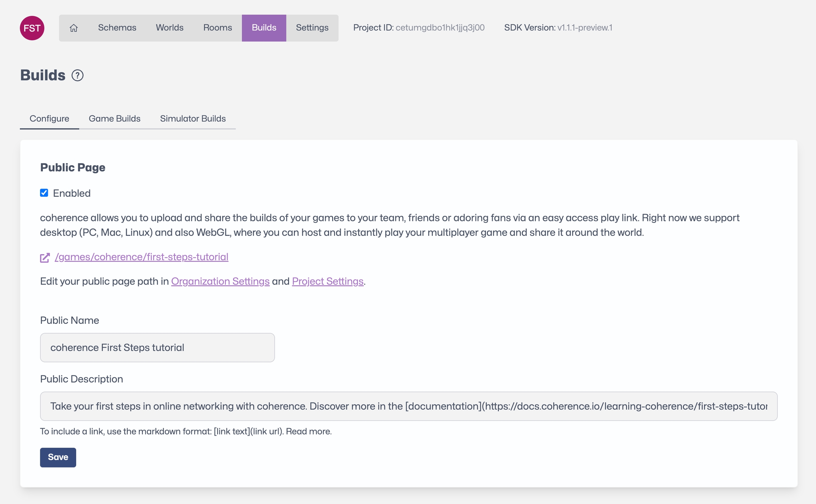Open the Schemas navigation tab
The image size is (816, 504).
117,28
